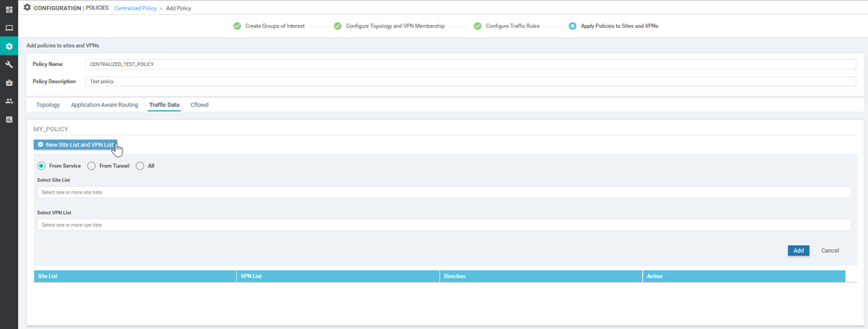Image resolution: width=868 pixels, height=329 pixels.
Task: Click the blue Add button
Action: (x=798, y=251)
